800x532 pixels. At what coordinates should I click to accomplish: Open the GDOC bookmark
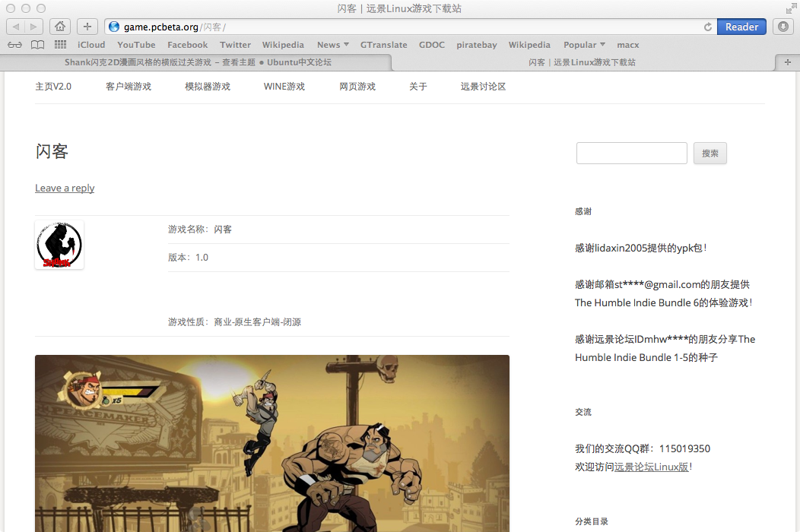point(432,45)
